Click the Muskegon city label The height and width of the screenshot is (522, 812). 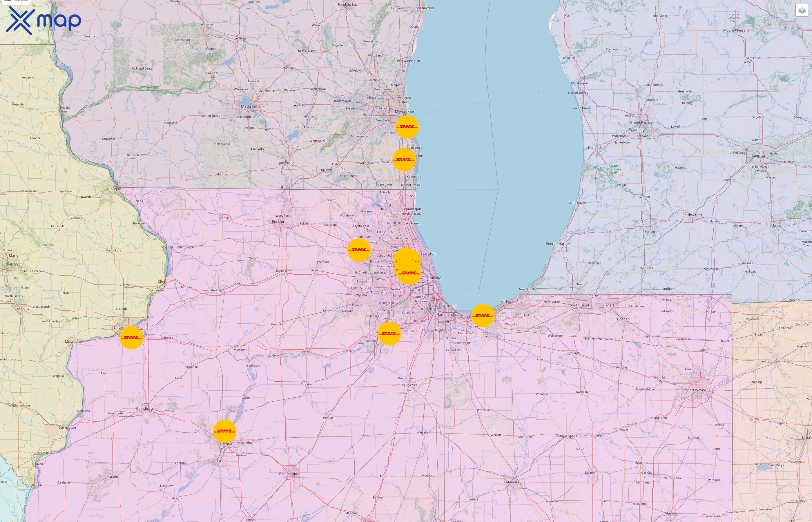[x=579, y=83]
